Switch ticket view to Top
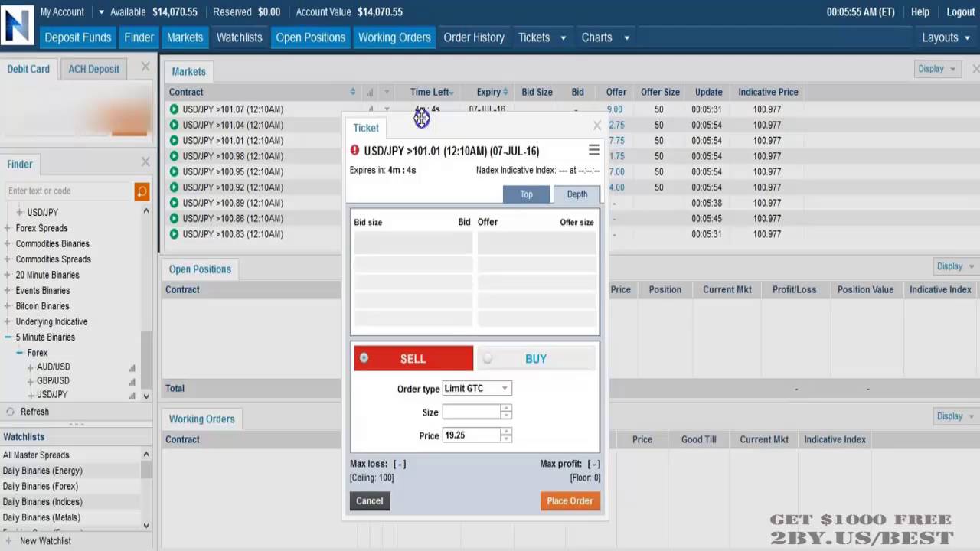The image size is (980, 551). [526, 194]
